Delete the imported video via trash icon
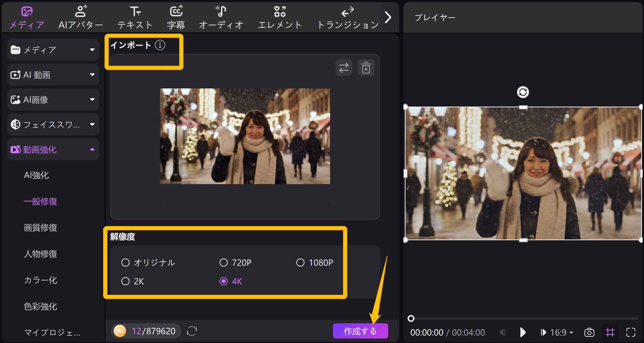This screenshot has width=644, height=343. [366, 68]
